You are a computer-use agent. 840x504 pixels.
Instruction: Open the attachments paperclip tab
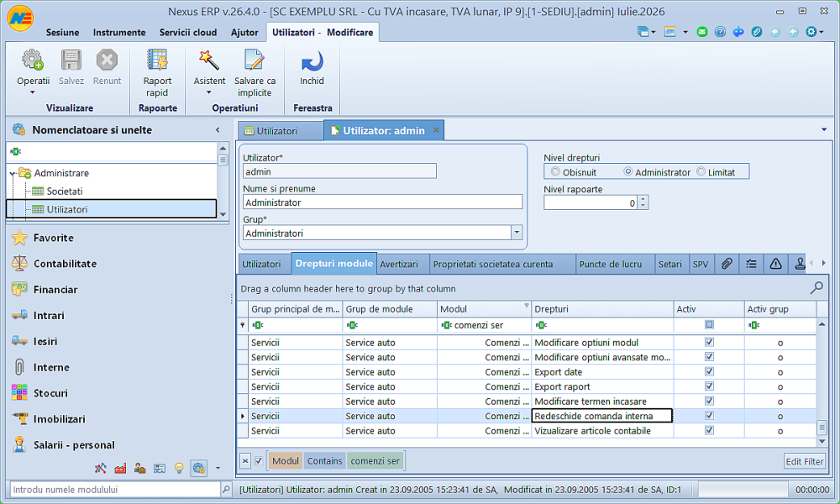click(727, 264)
